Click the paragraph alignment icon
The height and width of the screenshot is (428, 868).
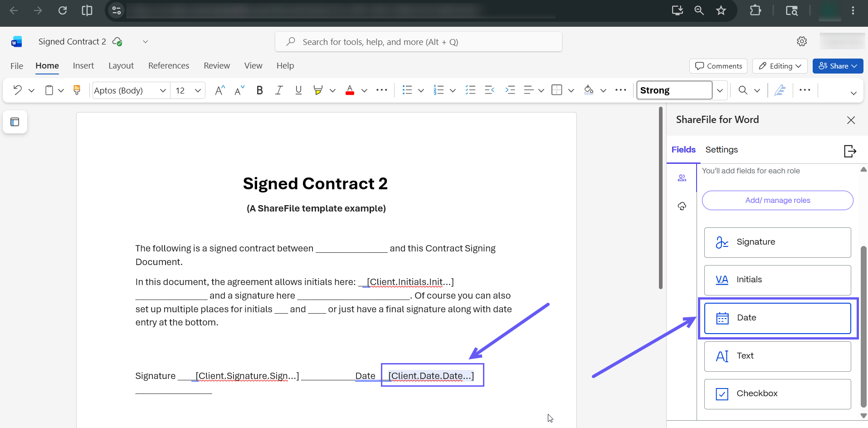pos(528,90)
